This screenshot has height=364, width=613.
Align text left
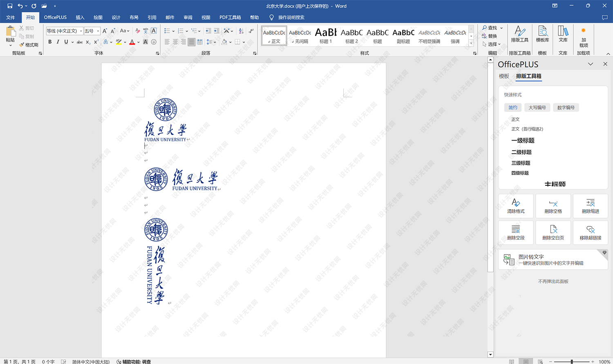coord(167,42)
